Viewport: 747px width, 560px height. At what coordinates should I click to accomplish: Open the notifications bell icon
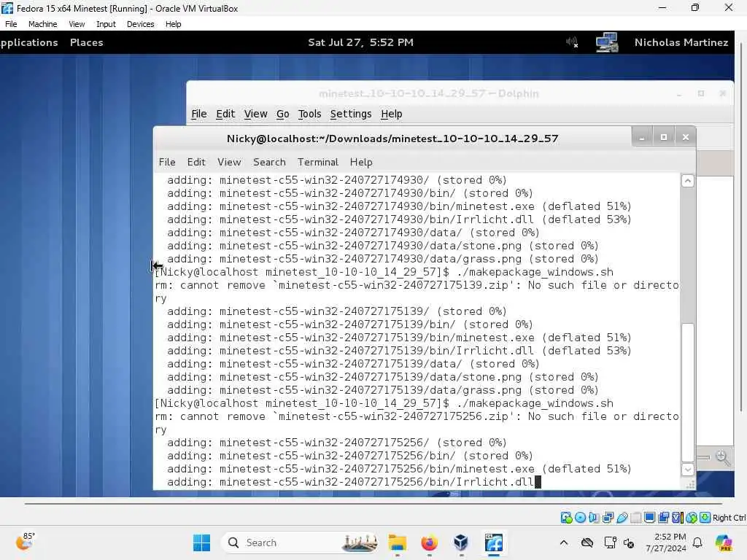coord(697,542)
